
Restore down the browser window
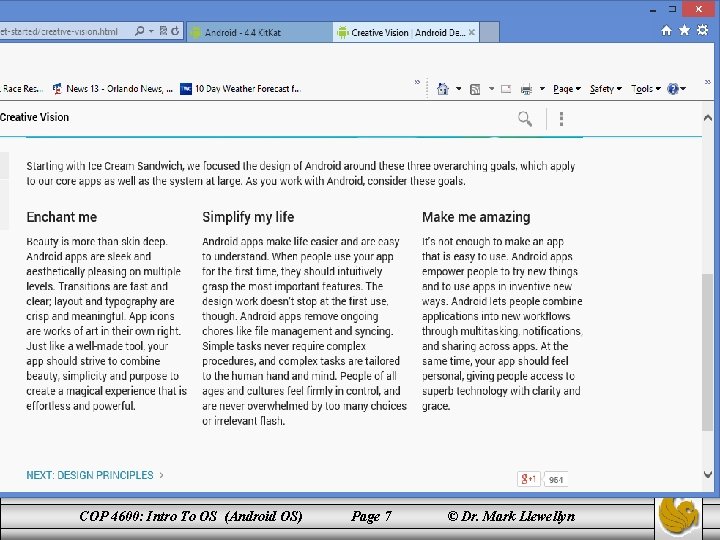coord(673,9)
